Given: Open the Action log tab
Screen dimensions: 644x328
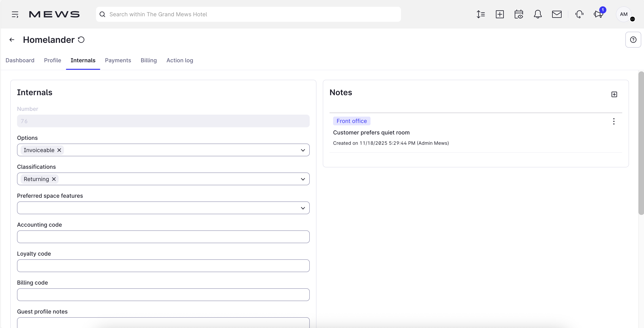Looking at the screenshot, I should pos(180,60).
